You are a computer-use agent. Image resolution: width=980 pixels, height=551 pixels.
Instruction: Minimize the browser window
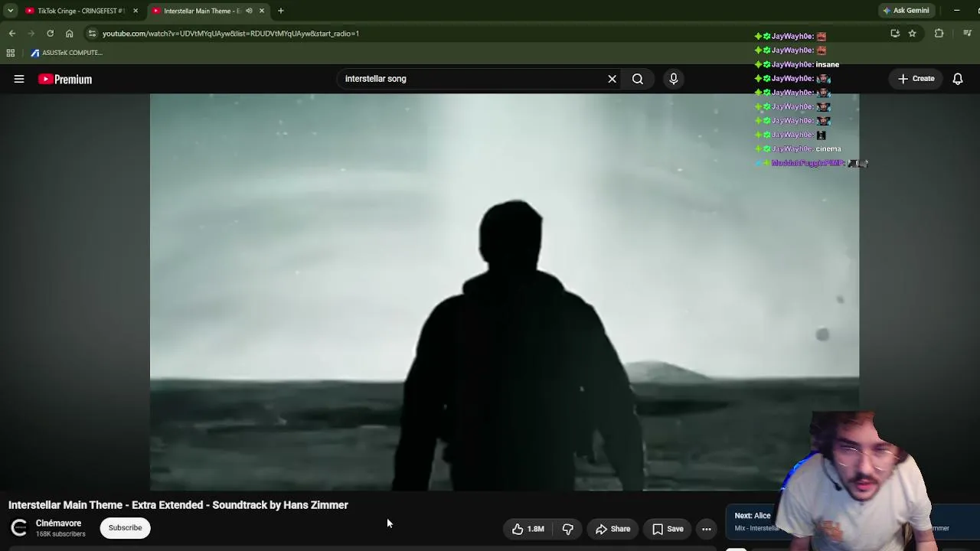coord(957,11)
